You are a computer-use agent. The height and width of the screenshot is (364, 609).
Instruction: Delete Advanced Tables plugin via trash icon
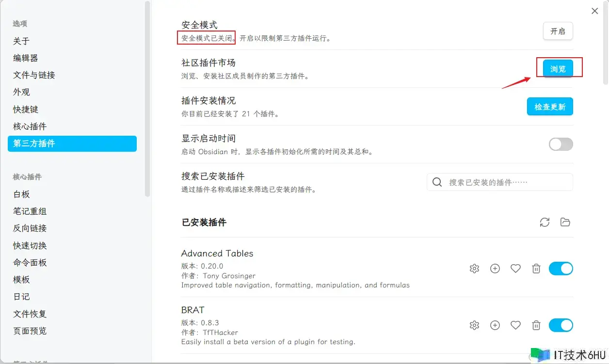pos(536,269)
